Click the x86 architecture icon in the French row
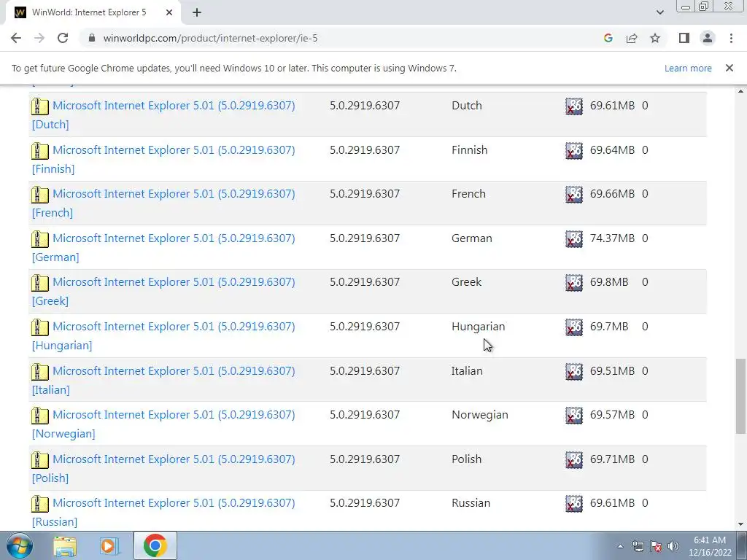This screenshot has height=560, width=747. tap(574, 194)
